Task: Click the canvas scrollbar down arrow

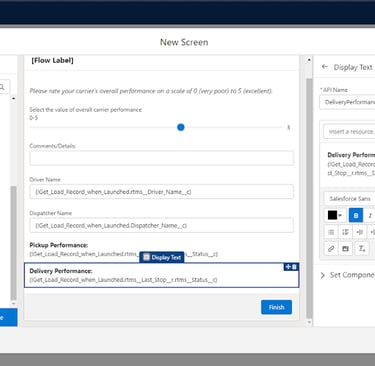Action: (x=309, y=322)
